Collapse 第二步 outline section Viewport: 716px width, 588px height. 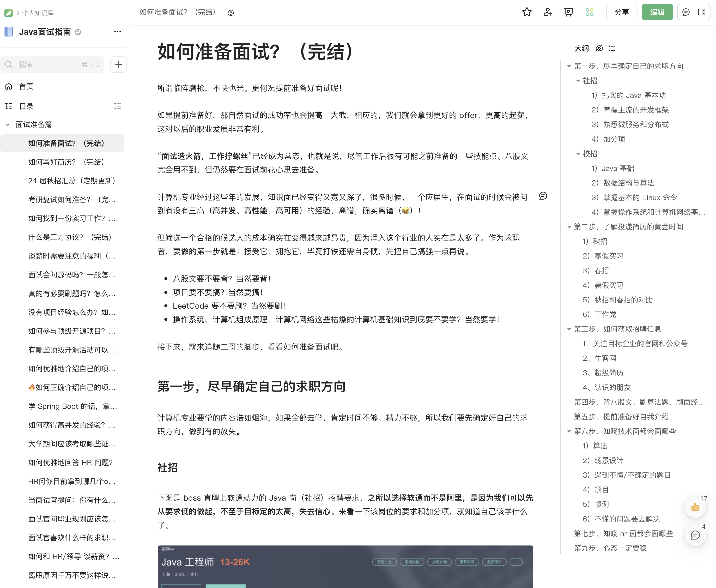[x=569, y=227]
